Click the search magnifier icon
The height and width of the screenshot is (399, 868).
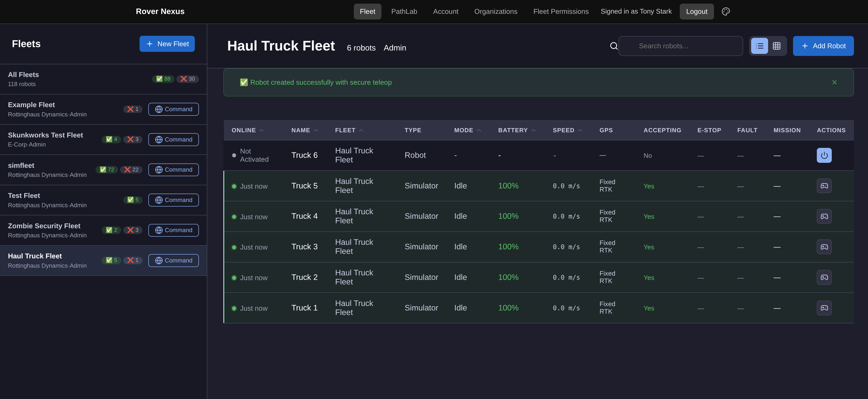pos(614,46)
